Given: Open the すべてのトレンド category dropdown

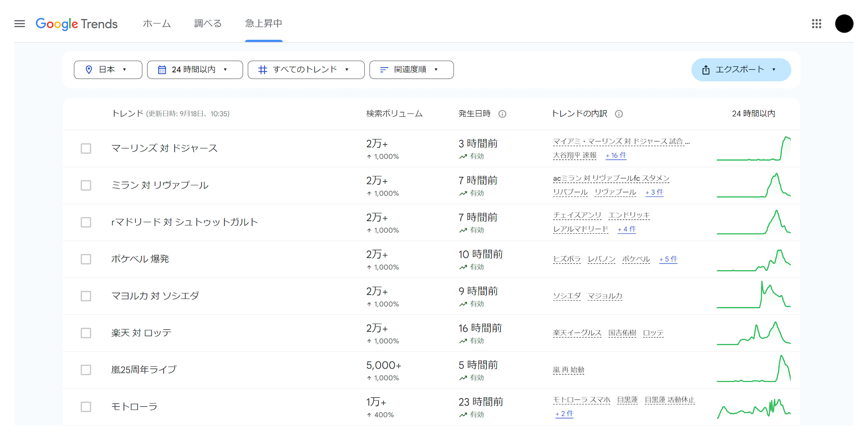Looking at the screenshot, I should [x=306, y=70].
